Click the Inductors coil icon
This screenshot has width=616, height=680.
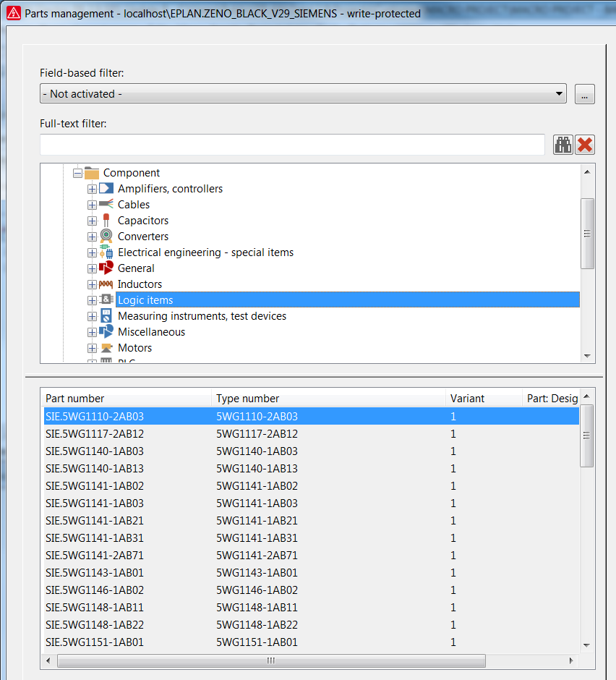pos(106,284)
